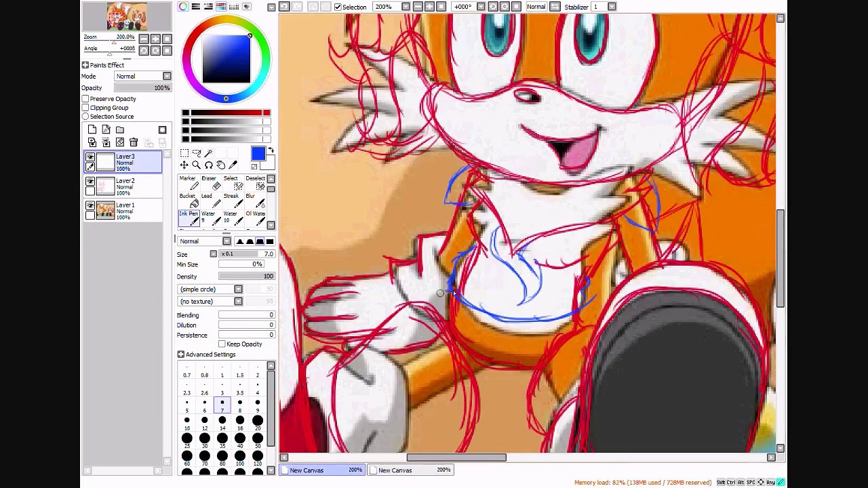Viewport: 868px width, 488px height.
Task: Hide Layer2 using its eye icon
Action: 90,182
